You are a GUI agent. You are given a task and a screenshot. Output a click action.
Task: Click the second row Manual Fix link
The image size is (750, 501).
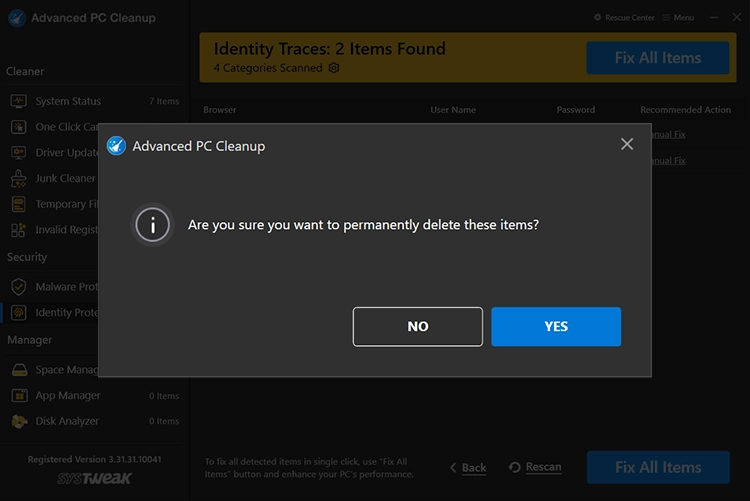(668, 161)
